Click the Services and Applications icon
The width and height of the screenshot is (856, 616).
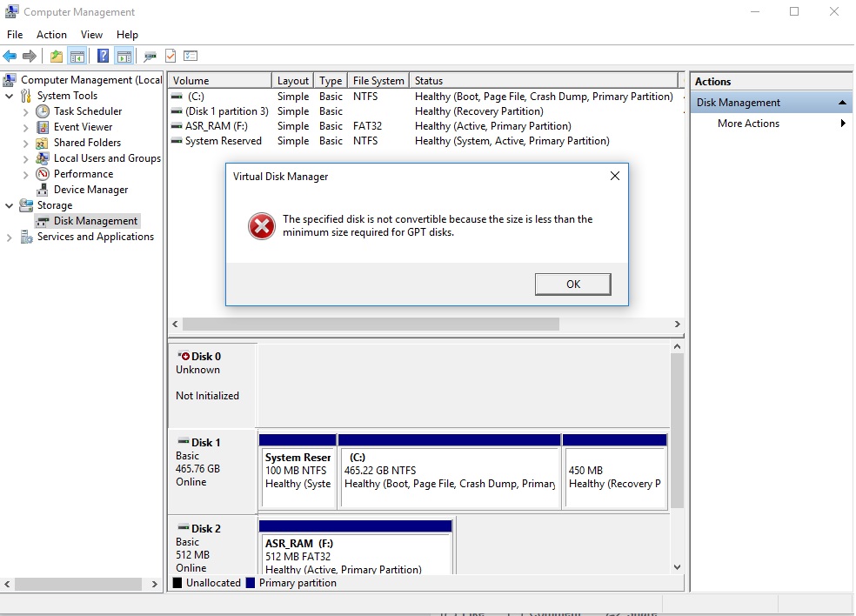pos(26,237)
